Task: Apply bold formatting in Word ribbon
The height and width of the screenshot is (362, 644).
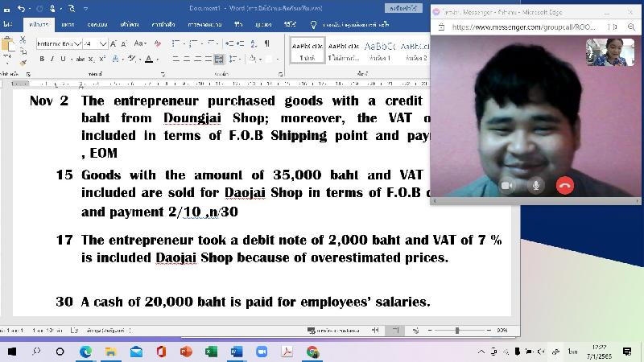Action: tap(42, 60)
